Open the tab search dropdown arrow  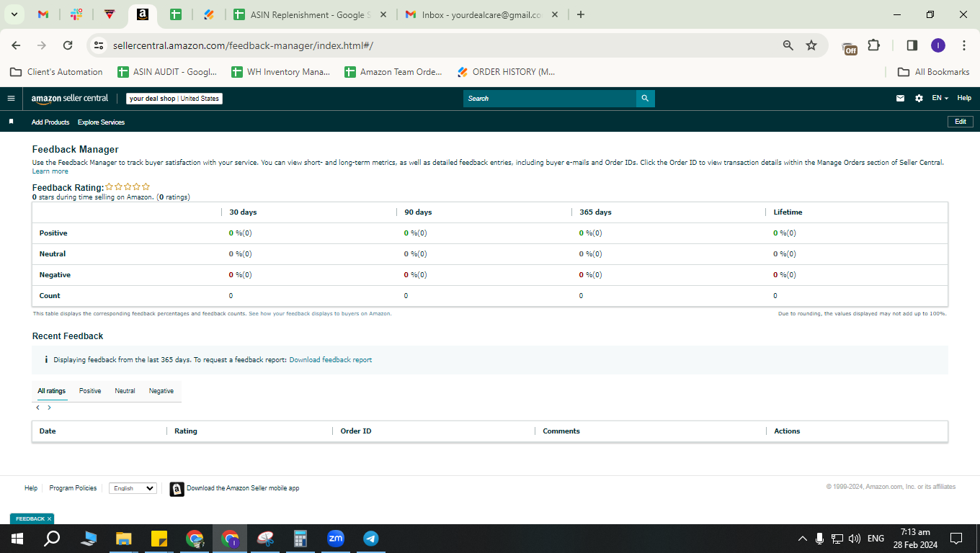[x=14, y=14]
